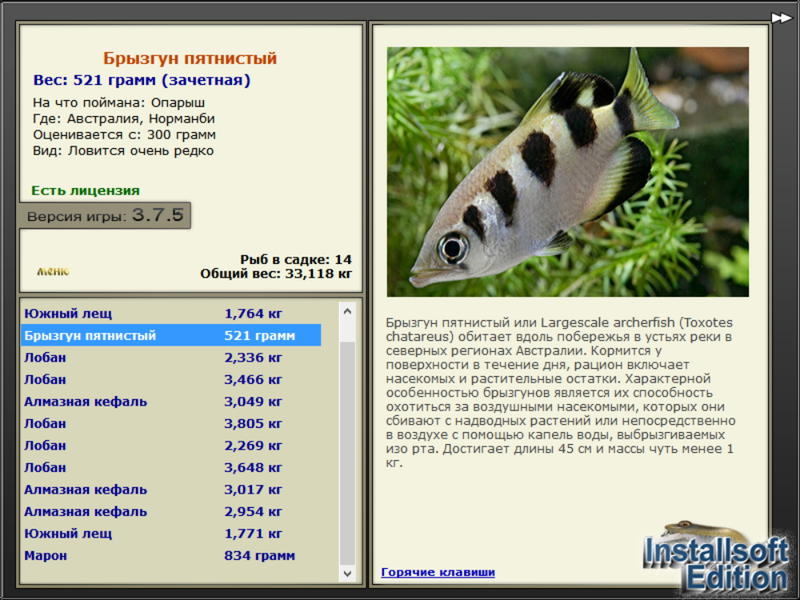Click the «Версия игры: 3.7.5» label

pyautogui.click(x=105, y=215)
